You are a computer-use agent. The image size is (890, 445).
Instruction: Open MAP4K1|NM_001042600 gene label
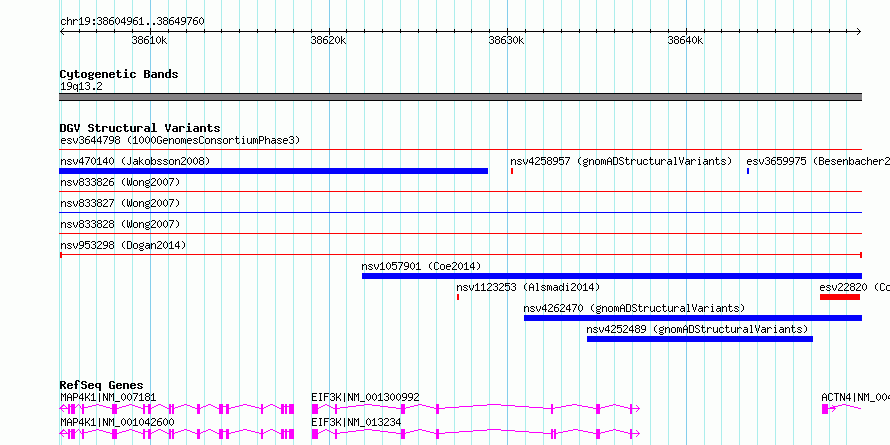(x=117, y=422)
